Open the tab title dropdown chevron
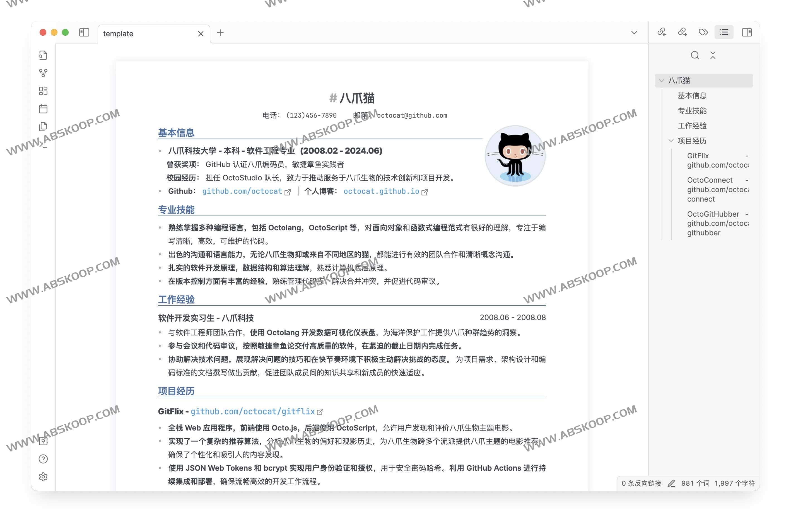The image size is (791, 532). click(x=634, y=32)
